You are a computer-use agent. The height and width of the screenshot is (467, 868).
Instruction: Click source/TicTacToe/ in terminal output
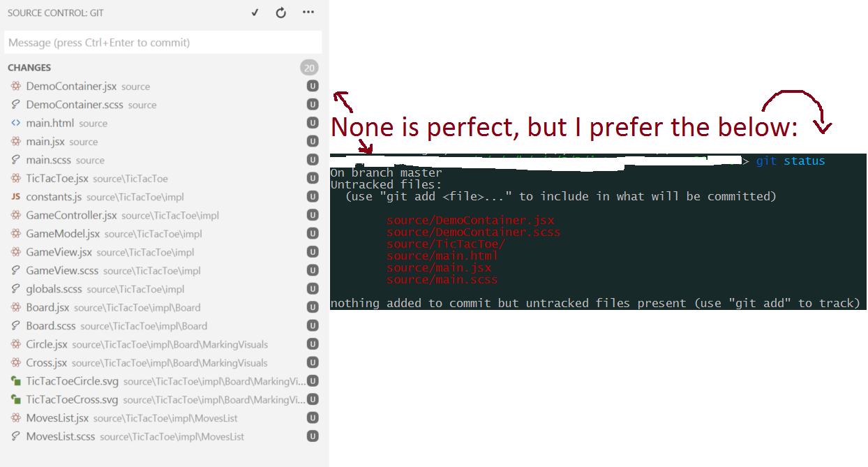pos(446,244)
